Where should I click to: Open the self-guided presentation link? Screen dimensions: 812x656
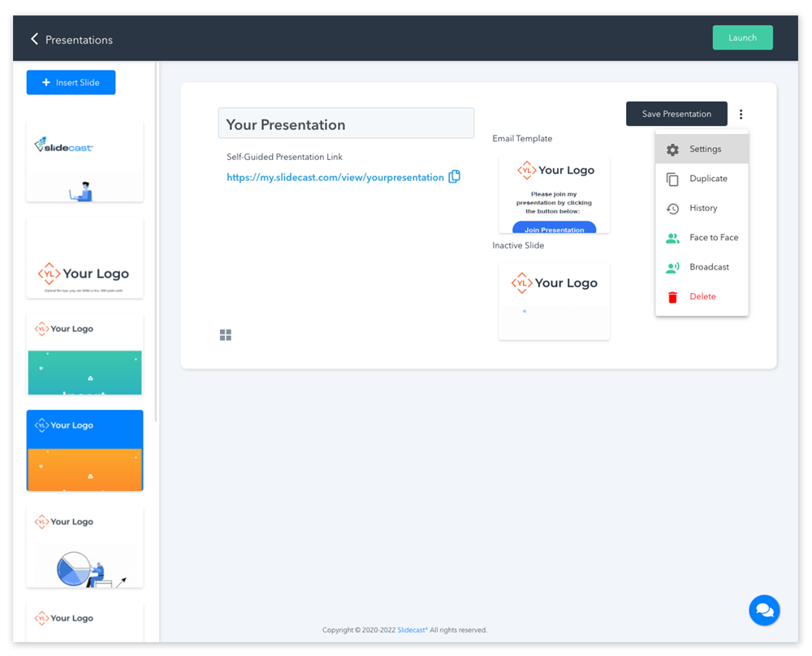[335, 177]
